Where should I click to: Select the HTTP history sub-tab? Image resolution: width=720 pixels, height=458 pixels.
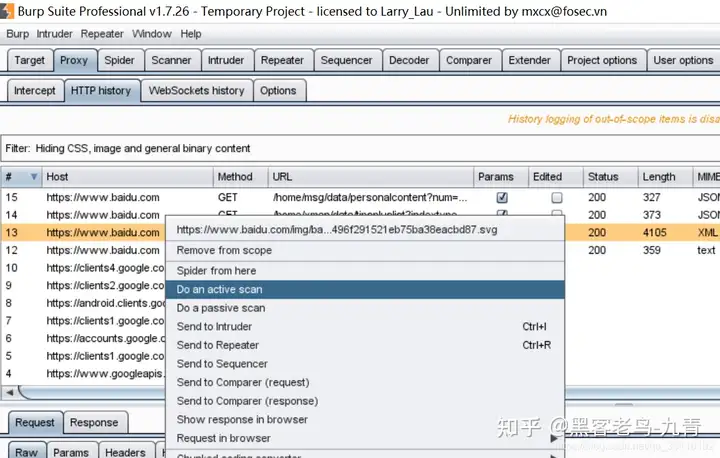pyautogui.click(x=101, y=90)
